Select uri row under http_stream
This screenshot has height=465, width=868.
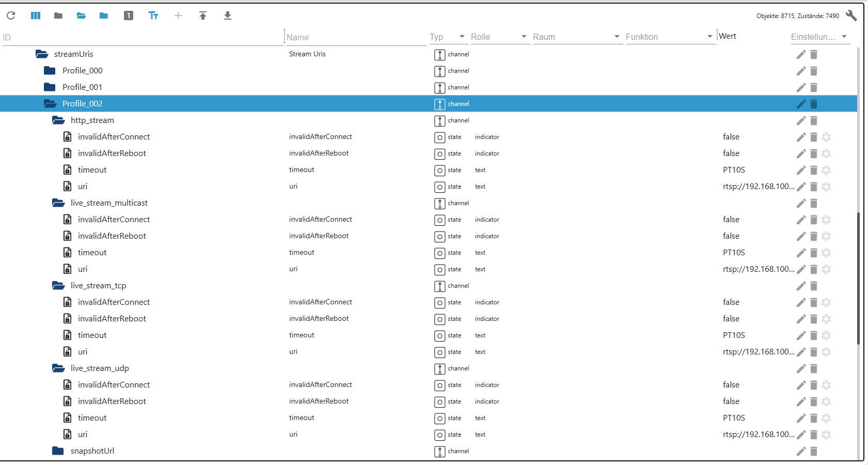tap(429, 187)
